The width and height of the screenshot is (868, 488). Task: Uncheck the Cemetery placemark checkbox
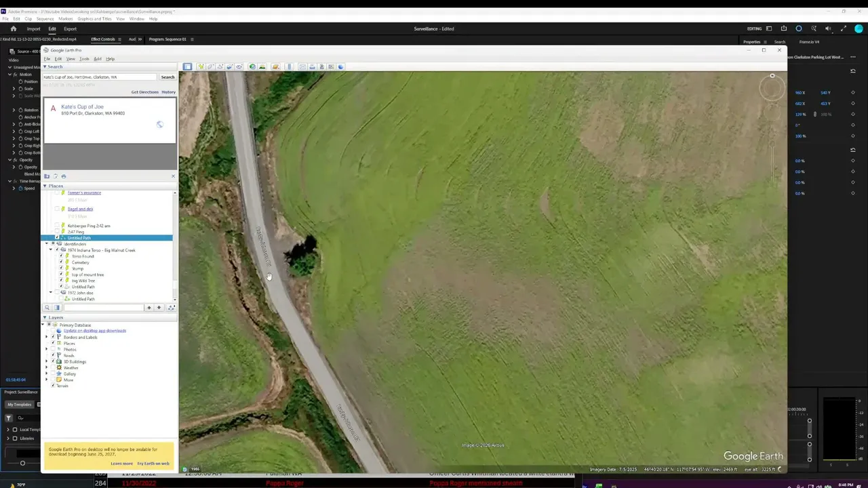pyautogui.click(x=61, y=262)
